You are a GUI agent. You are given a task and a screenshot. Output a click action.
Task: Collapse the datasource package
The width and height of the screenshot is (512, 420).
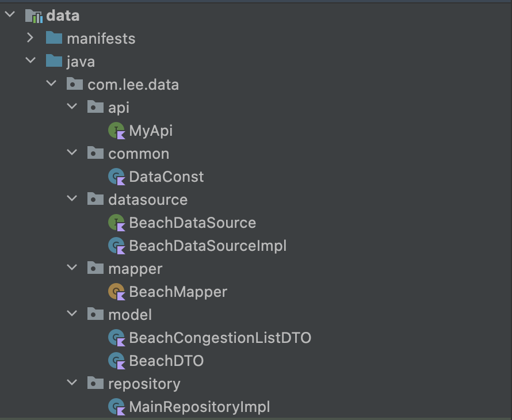pyautogui.click(x=72, y=198)
